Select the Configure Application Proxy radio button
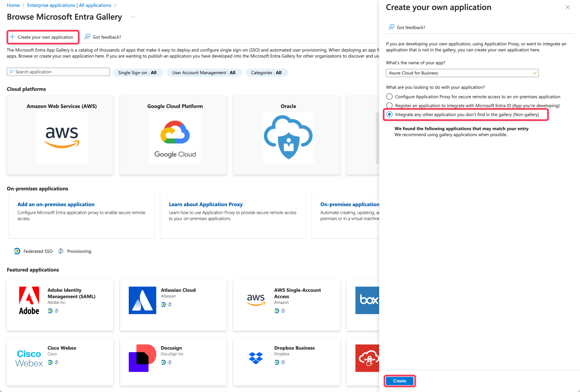This screenshot has height=392, width=580. point(389,97)
